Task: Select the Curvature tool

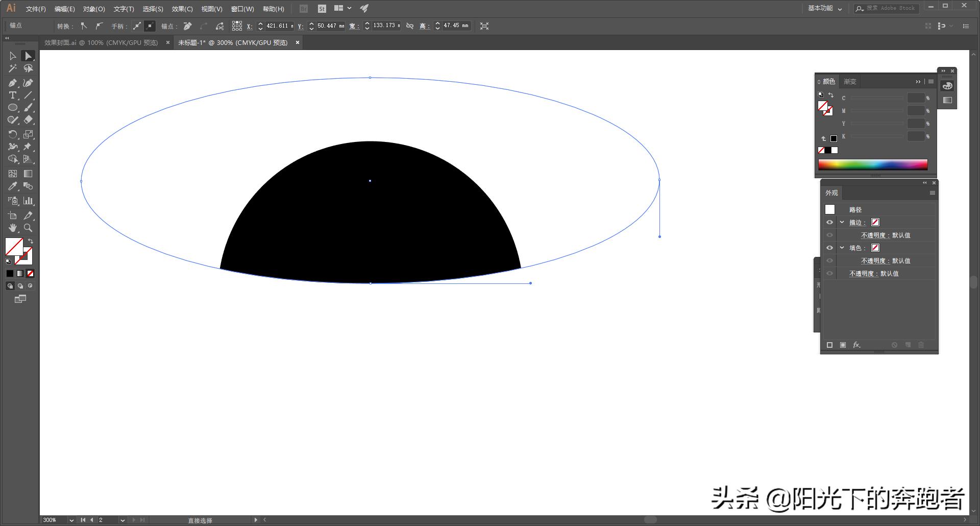Action: 29,83
